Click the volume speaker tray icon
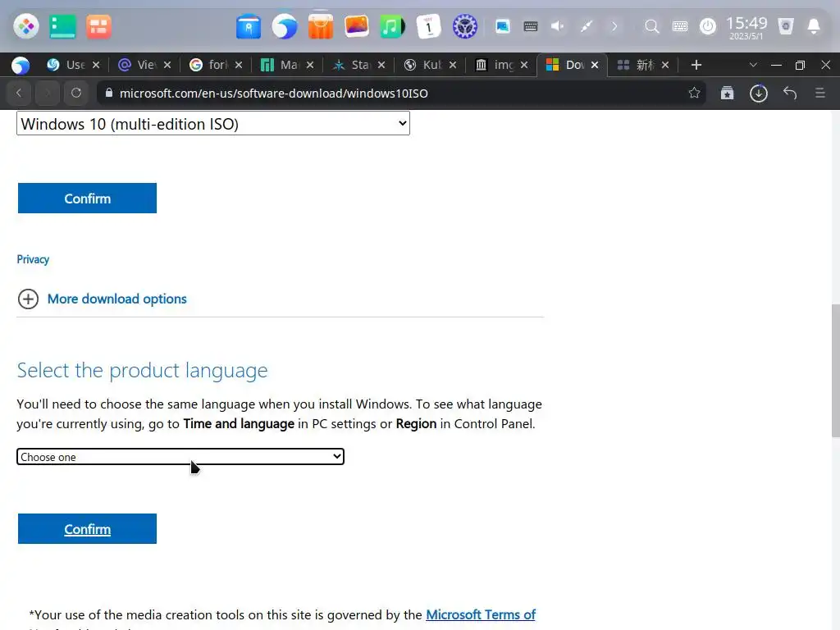 (558, 26)
